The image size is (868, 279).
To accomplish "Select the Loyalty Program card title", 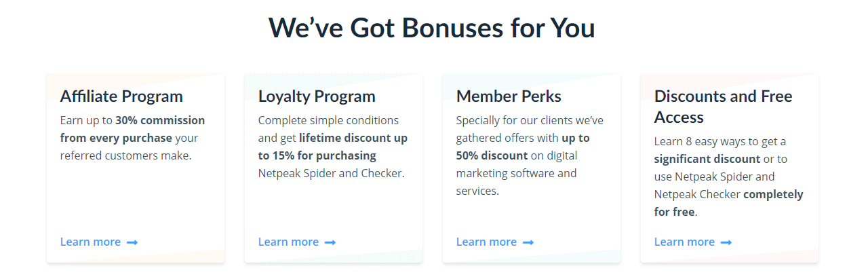I will pos(317,96).
